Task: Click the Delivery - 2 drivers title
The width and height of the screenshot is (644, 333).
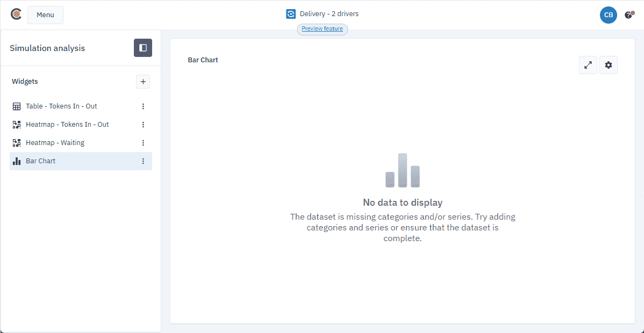Action: pyautogui.click(x=329, y=14)
